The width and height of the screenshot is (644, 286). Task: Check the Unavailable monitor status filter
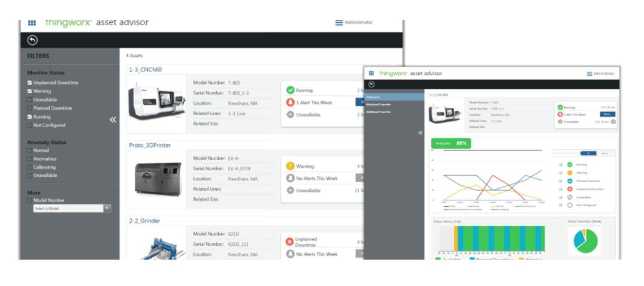coord(29,100)
